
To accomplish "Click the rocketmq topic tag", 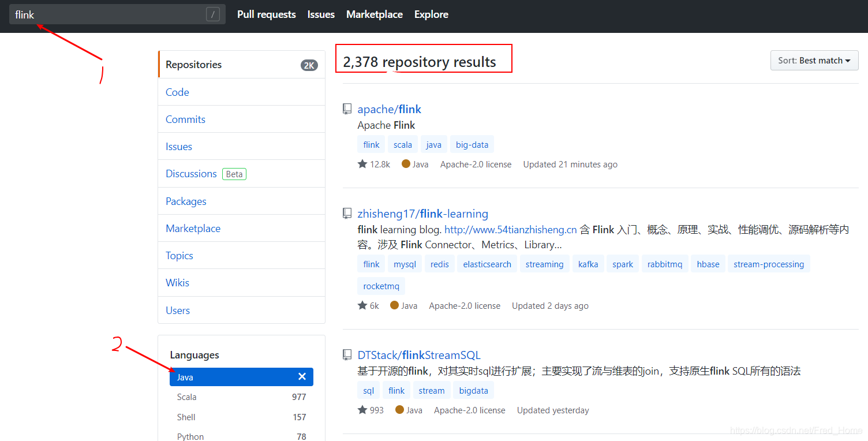I will pyautogui.click(x=381, y=286).
